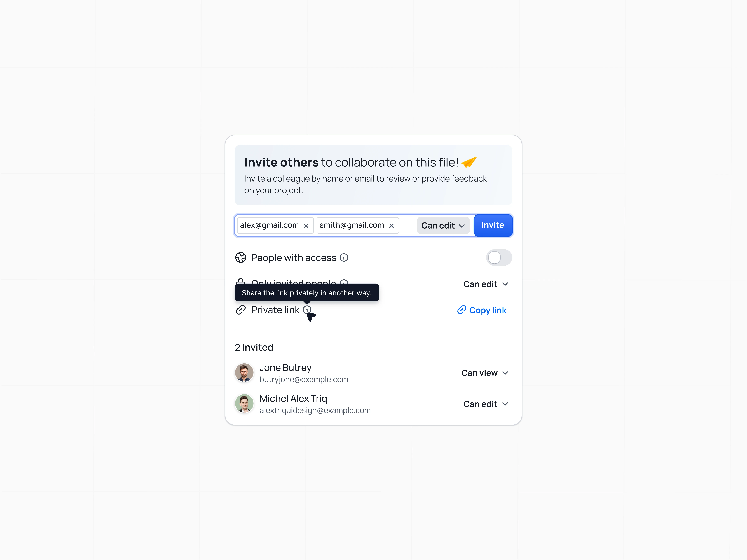This screenshot has height=560, width=747.
Task: Click Michel Alex Triq's profile avatar
Action: tap(244, 404)
